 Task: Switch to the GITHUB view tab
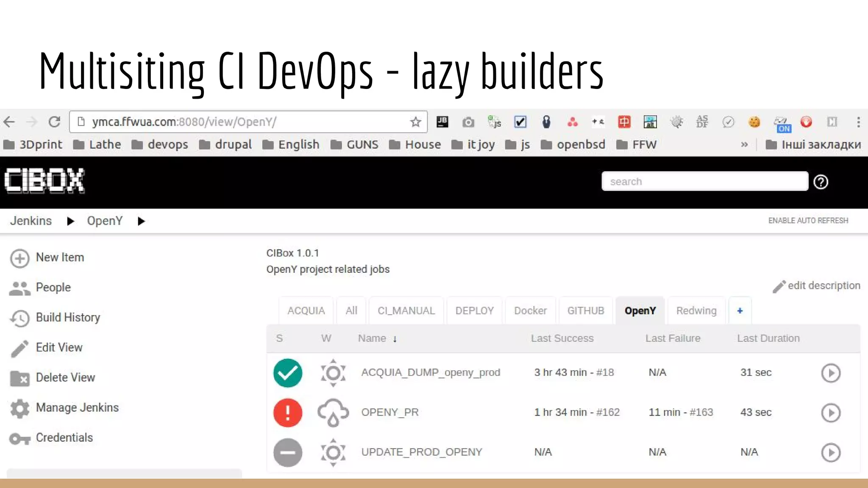pos(586,311)
